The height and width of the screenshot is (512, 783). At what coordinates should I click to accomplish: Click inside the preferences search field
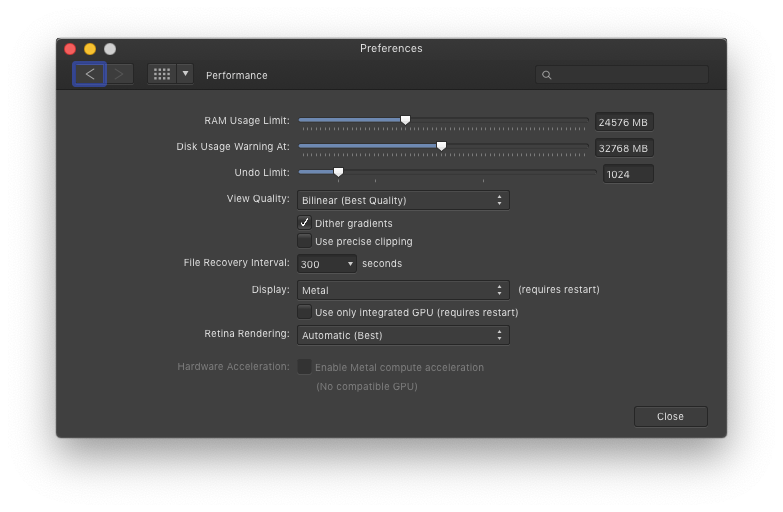[x=622, y=75]
